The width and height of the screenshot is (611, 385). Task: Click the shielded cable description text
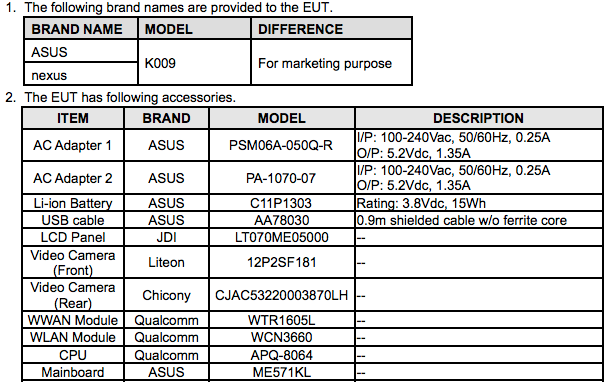point(462,220)
